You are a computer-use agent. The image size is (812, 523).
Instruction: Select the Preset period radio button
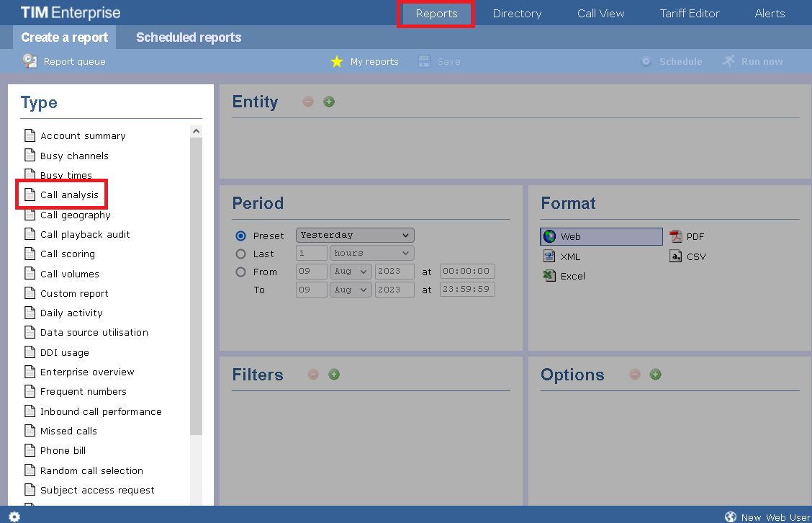click(240, 235)
